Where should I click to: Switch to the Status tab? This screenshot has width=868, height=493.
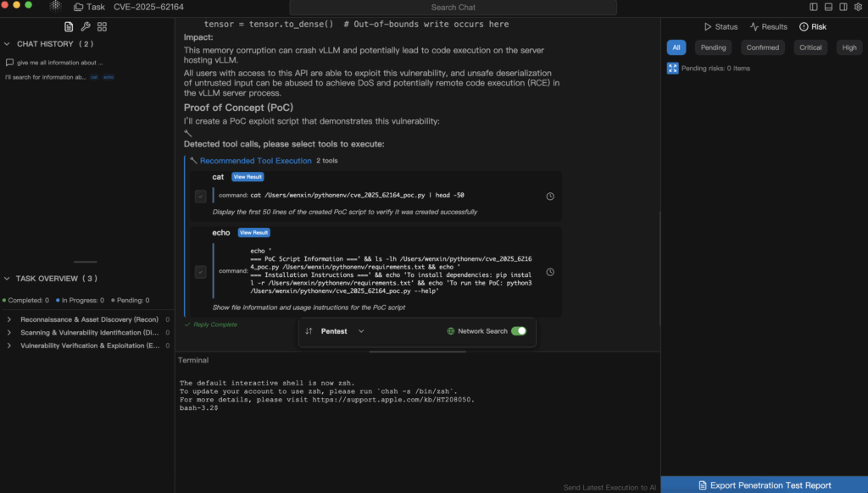point(721,27)
